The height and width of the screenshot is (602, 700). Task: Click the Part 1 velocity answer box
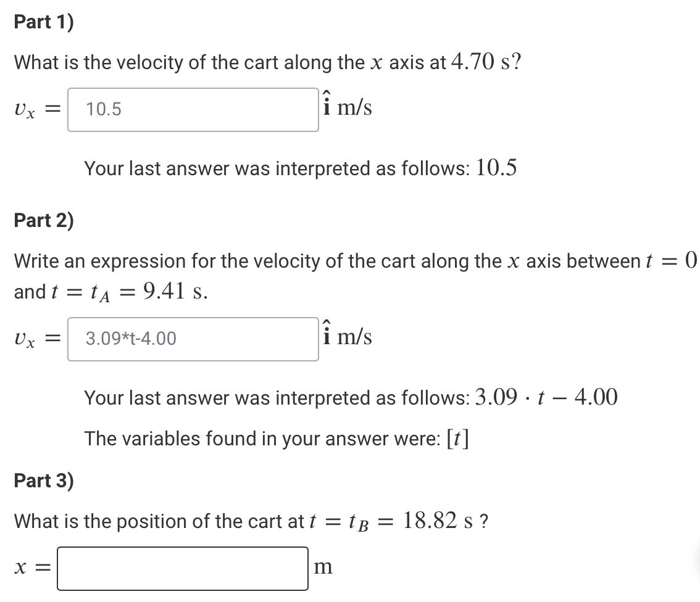point(192,109)
